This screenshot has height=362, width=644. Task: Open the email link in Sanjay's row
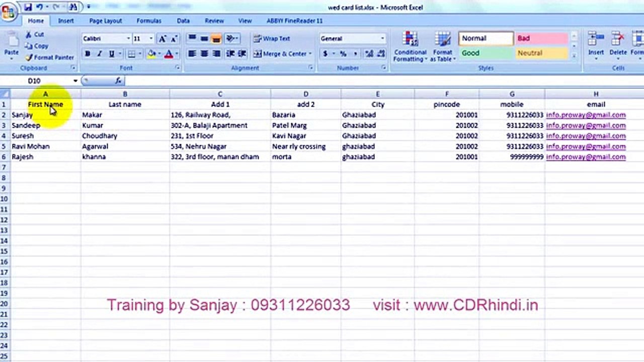click(x=586, y=115)
